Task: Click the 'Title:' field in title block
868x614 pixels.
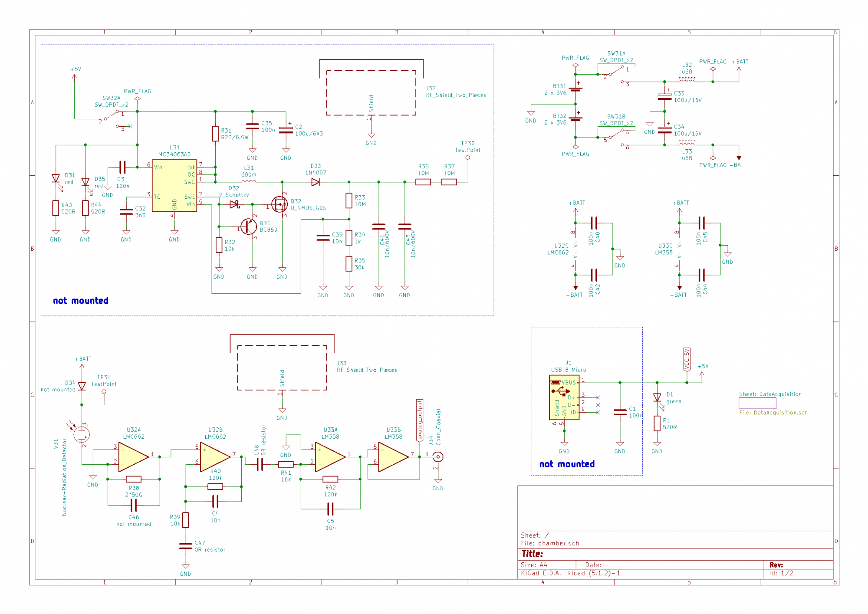Action: point(532,554)
